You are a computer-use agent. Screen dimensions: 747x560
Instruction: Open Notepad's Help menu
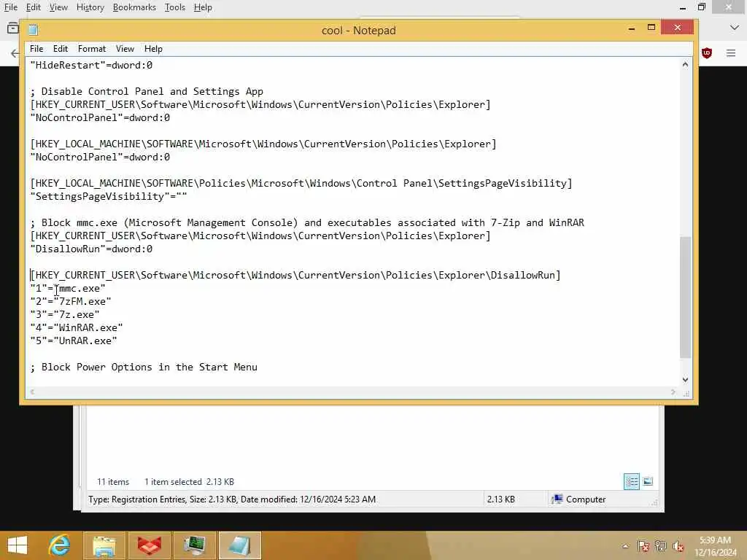click(153, 49)
